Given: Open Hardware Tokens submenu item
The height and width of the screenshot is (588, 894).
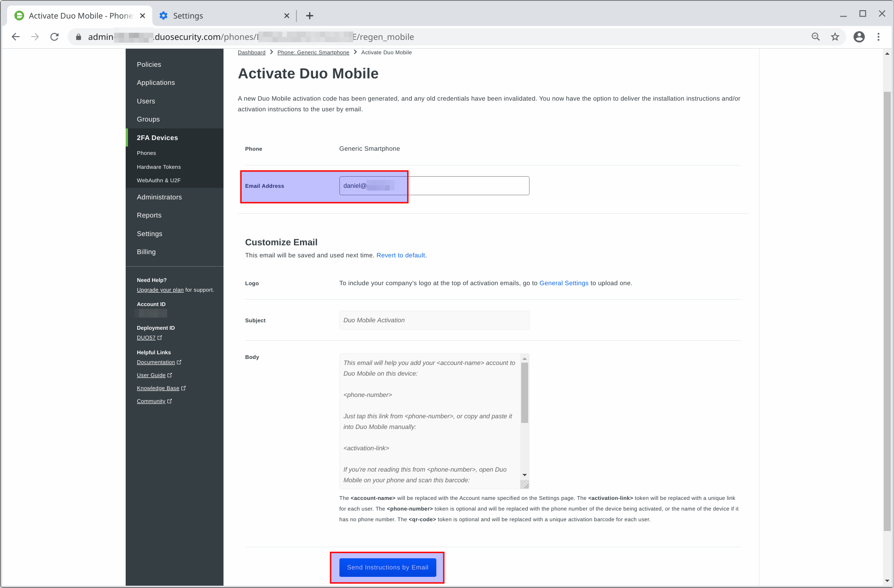Looking at the screenshot, I should 159,167.
